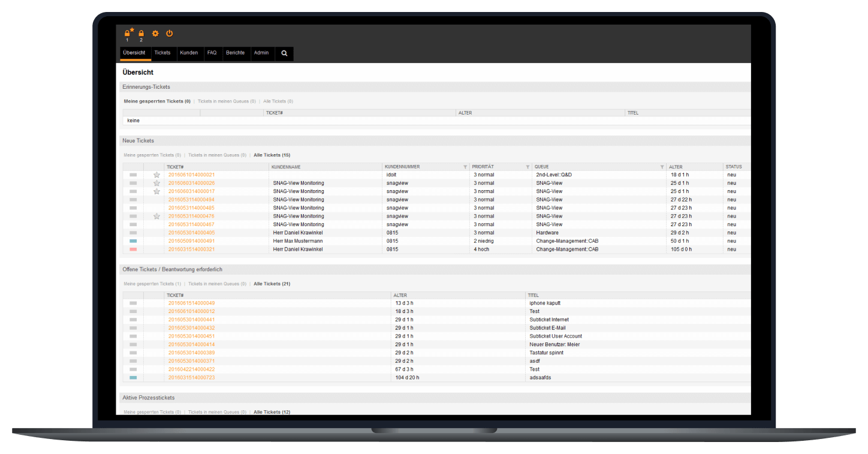Select Tickets in meinen Queues under Erinnerungs-Tickets

pos(227,101)
